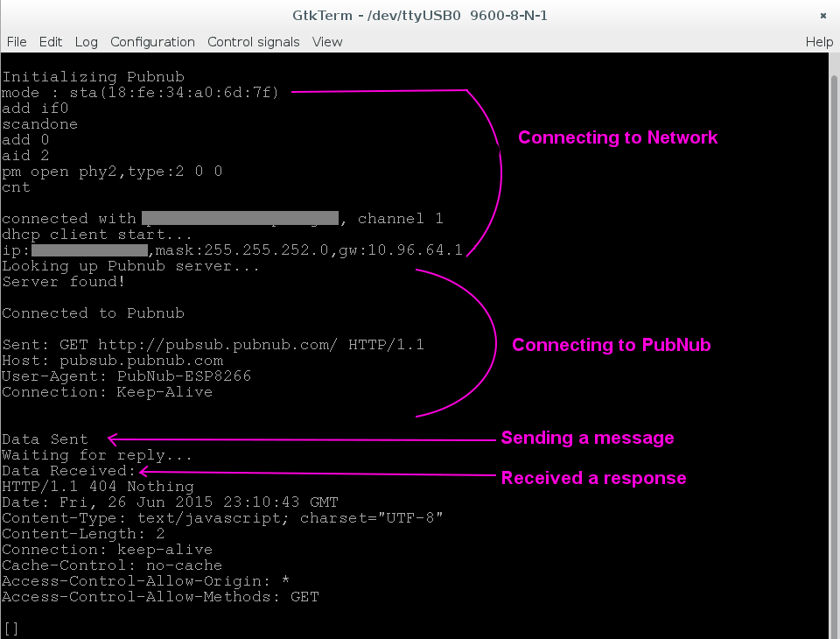Viewport: 840px width, 639px height.
Task: Open the View menu
Action: (x=327, y=42)
